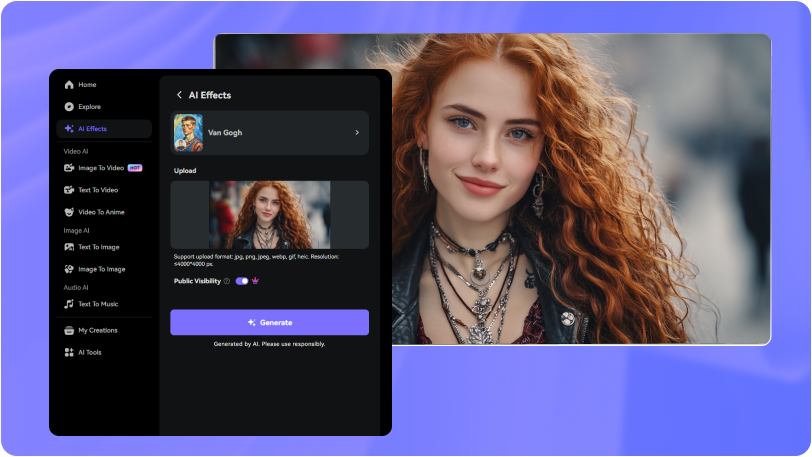Click the Upload section label
This screenshot has width=812, height=457.
click(185, 170)
